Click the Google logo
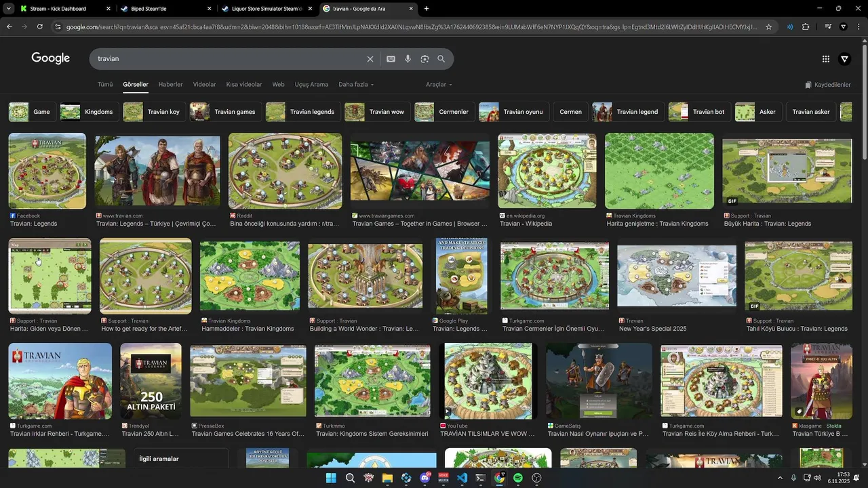 click(51, 58)
